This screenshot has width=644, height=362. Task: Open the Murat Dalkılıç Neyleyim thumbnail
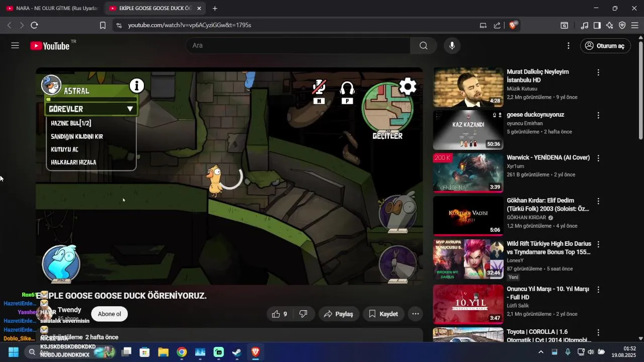pyautogui.click(x=468, y=87)
